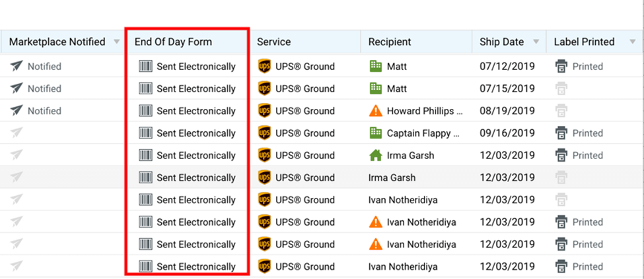Viewport: 644px width, 279px height.
Task: Click the Howard Phillips recipient name
Action: (x=424, y=111)
